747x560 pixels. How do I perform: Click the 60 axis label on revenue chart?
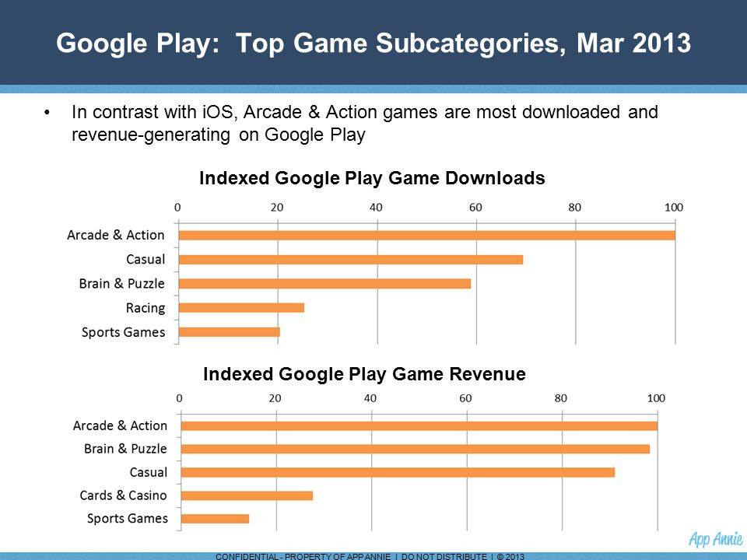[465, 398]
